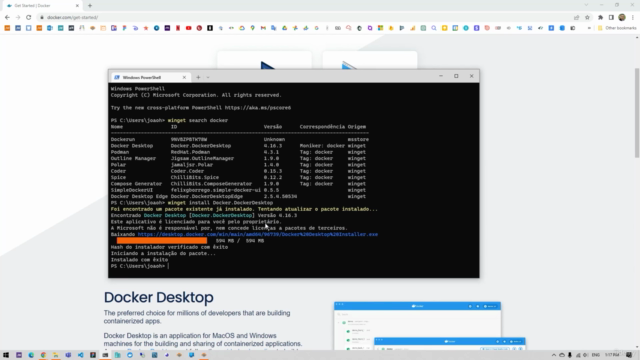Image resolution: width=640 pixels, height=360 pixels.
Task: Open Gmail bookmark in bookmarks bar
Action: (263, 28)
